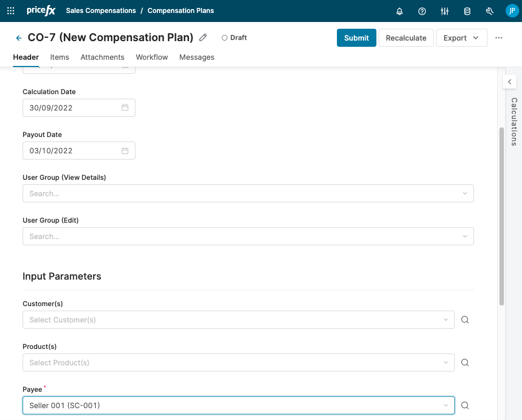This screenshot has height=420, width=522.
Task: Open the Payee search magnifier
Action: click(465, 405)
